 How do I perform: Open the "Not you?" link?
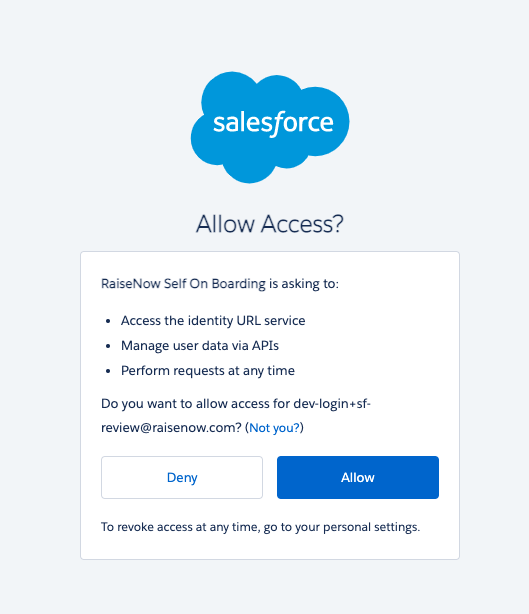point(274,428)
